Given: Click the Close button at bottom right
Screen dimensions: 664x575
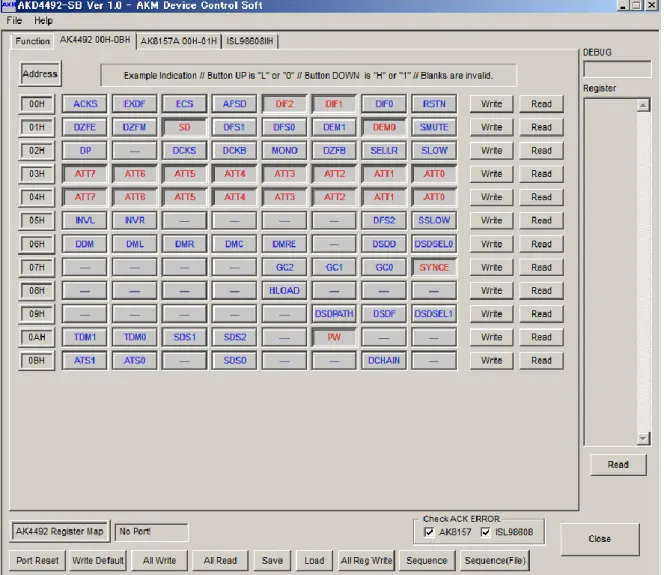Looking at the screenshot, I should 600,539.
